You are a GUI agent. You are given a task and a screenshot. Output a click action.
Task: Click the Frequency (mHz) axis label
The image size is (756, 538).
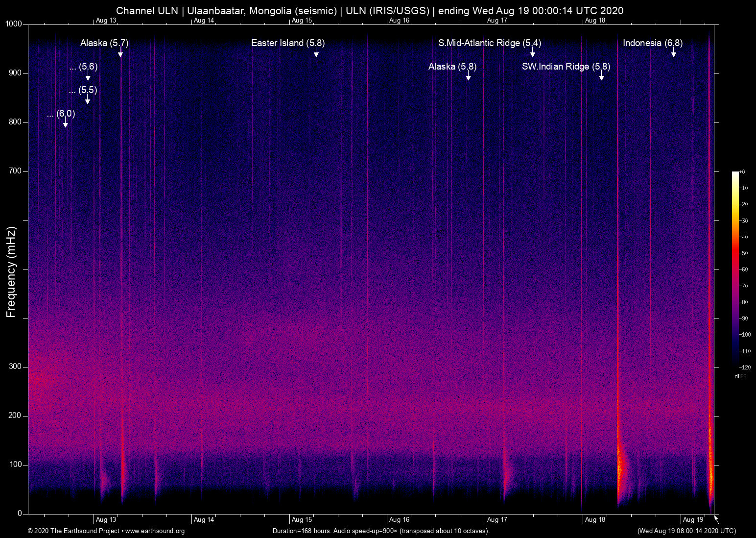[x=11, y=272]
